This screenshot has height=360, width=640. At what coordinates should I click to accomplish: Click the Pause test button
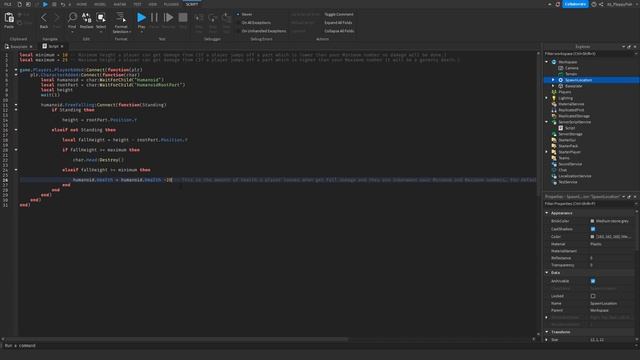(154, 17)
